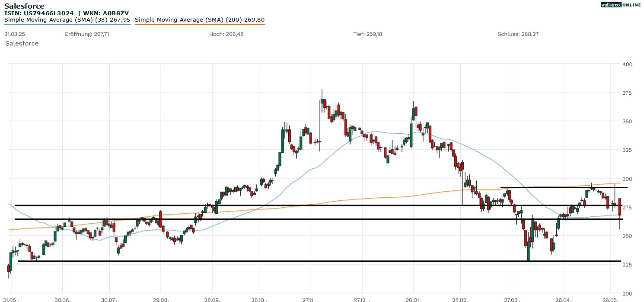Click the 300 y-axis label
644x302 pixels.
tap(627, 179)
